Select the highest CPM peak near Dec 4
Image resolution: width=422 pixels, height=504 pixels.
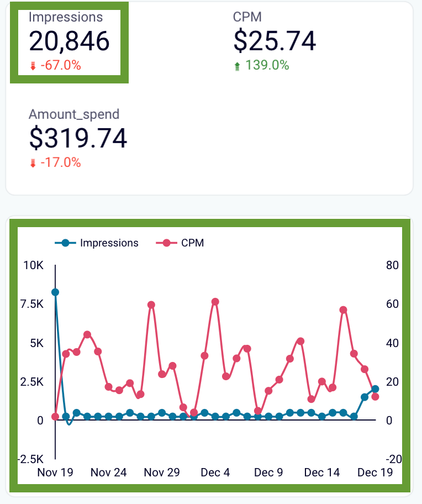point(215,302)
